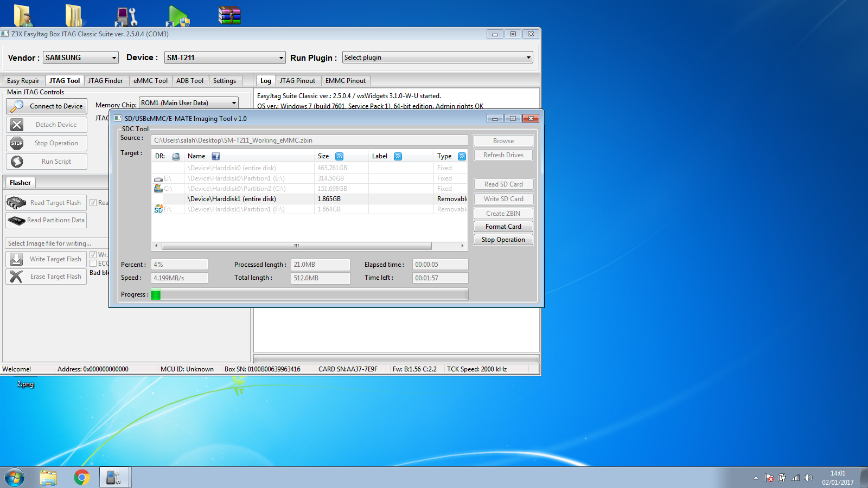This screenshot has width=868, height=488.
Task: Launch Google Chrome from the taskbar
Action: [82, 478]
